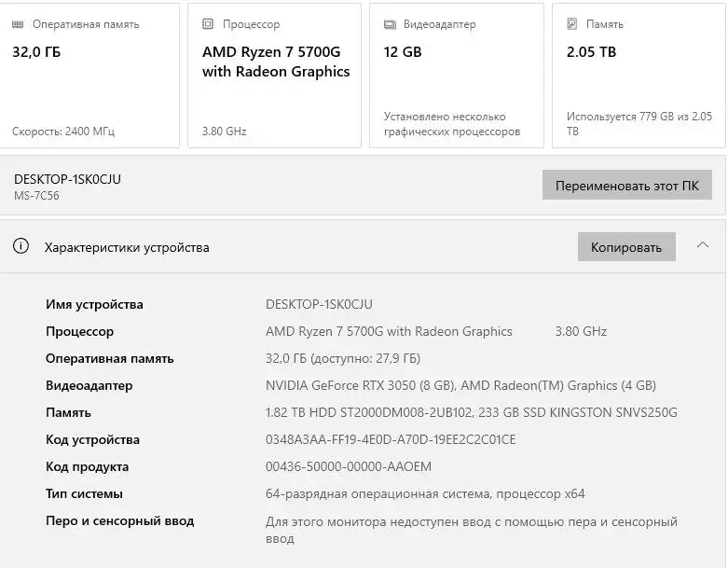Click 3.80 GHz text in processor card

[x=225, y=132]
